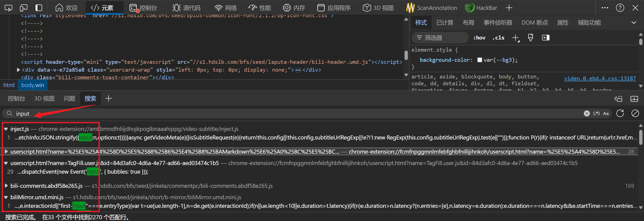Open the getVideoMeta match in inject.js
644x221 pixels.
tap(325, 138)
